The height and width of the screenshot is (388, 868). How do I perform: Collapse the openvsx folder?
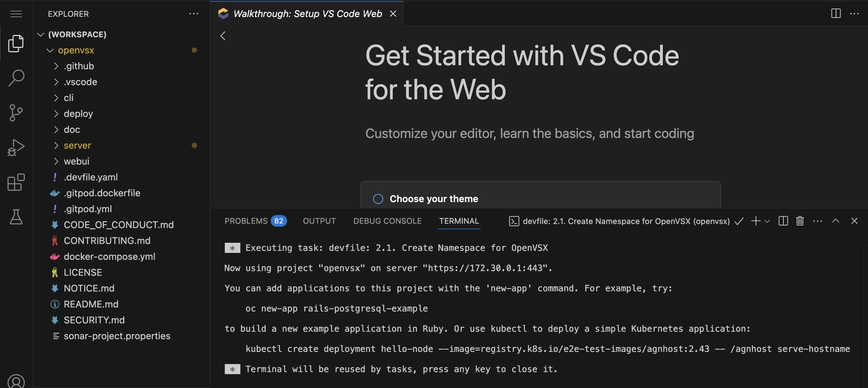[50, 50]
